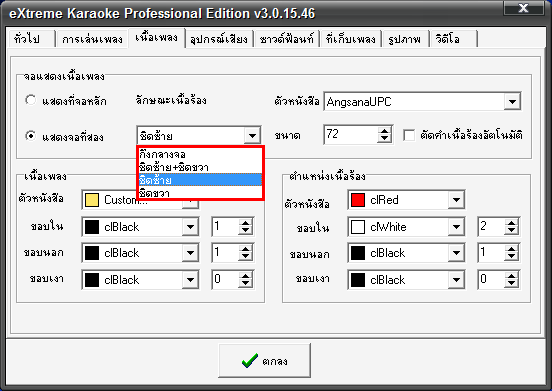The image size is (552, 391).
Task: Go to the อุปกรณ์เสียง tab
Action: pyautogui.click(x=219, y=38)
